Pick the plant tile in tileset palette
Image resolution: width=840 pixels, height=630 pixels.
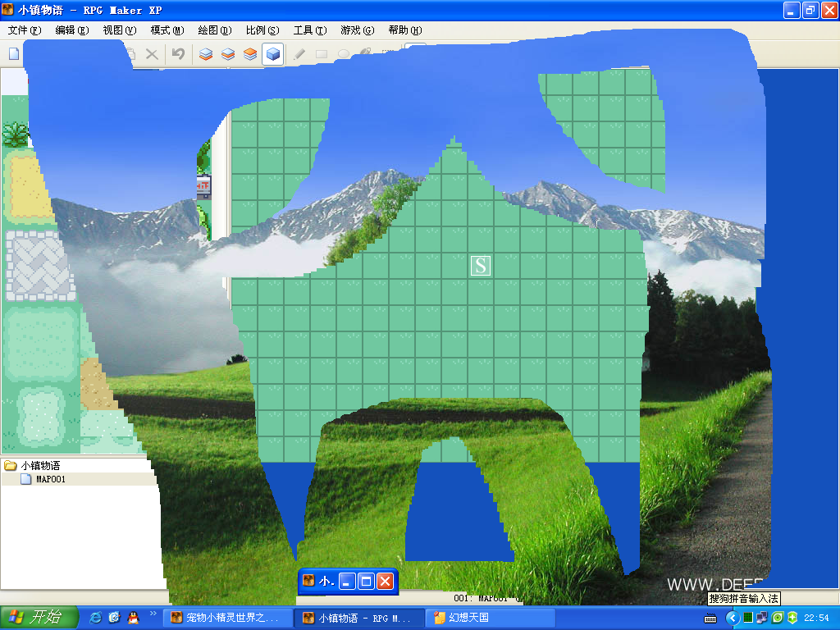[x=15, y=134]
